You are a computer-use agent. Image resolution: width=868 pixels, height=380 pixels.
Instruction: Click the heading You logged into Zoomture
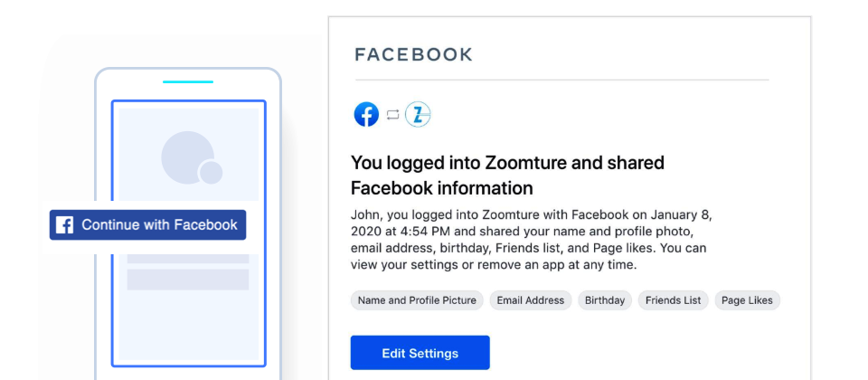[x=507, y=175]
